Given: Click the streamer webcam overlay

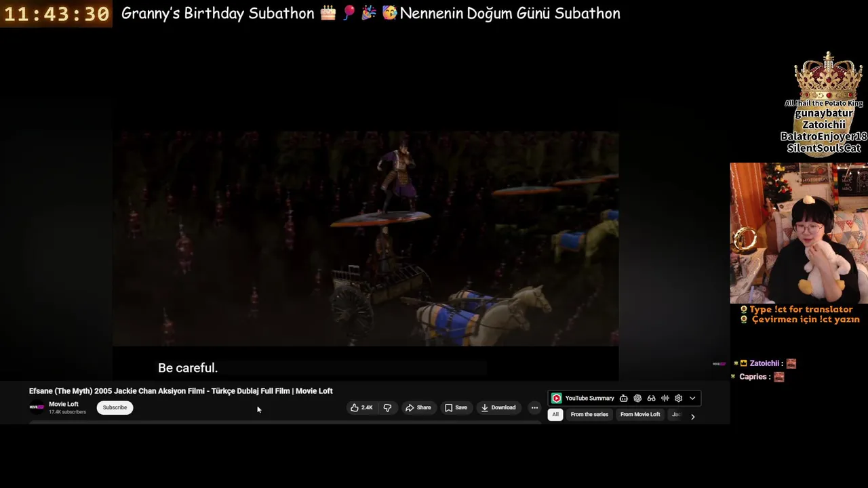Looking at the screenshot, I should coord(799,232).
